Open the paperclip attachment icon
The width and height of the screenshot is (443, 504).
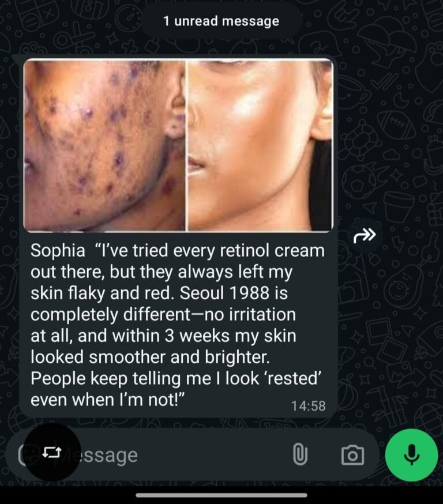(x=301, y=454)
